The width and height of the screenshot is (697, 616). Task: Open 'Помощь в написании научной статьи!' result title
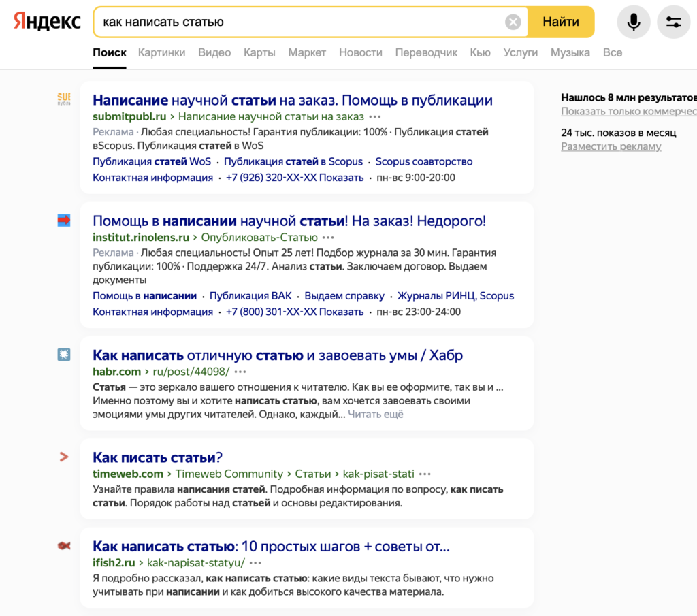coord(289,221)
